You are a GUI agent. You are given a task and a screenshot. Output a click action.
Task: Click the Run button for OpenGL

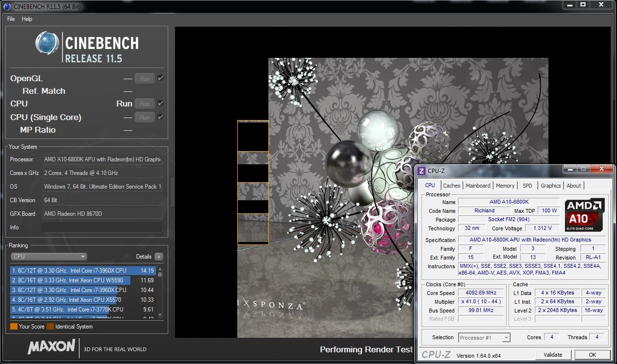pos(145,78)
